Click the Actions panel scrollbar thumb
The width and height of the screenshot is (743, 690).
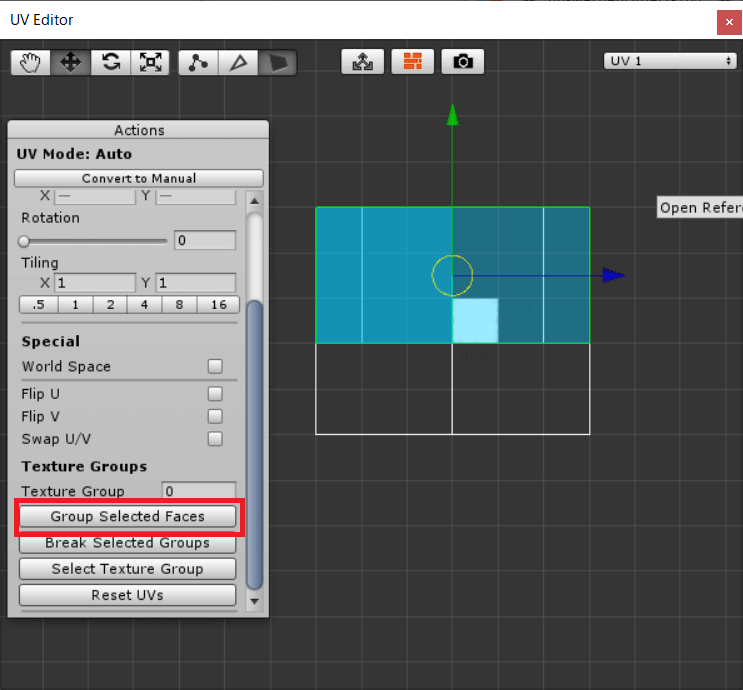(x=254, y=445)
